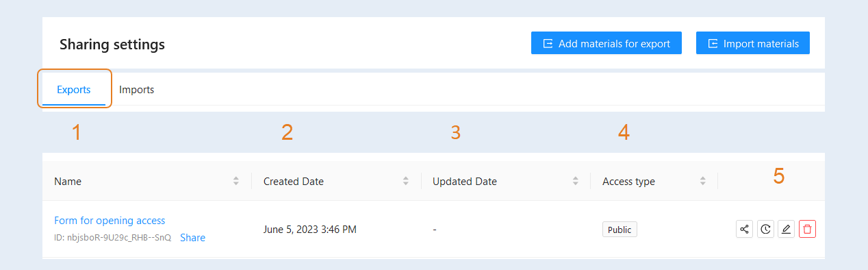Click the Access type column header label

628,182
